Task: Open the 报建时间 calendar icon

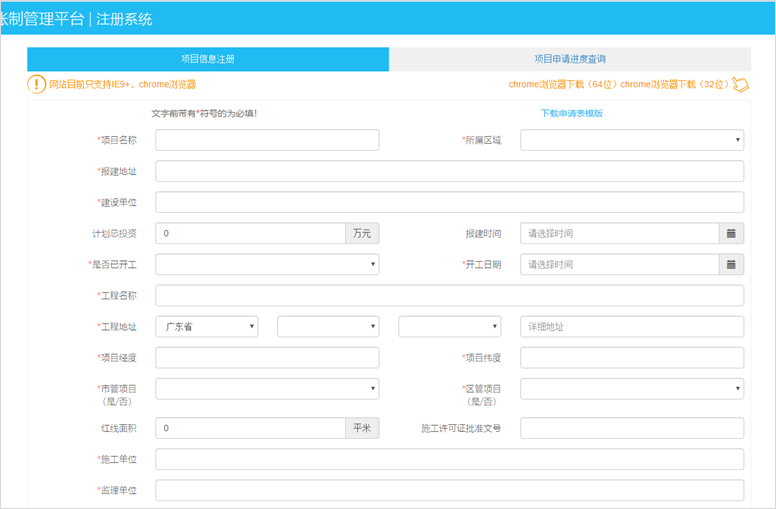Action: tap(731, 233)
